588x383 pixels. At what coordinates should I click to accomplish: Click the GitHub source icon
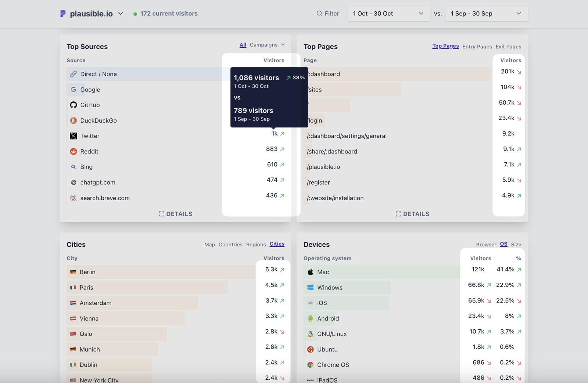pyautogui.click(x=74, y=105)
